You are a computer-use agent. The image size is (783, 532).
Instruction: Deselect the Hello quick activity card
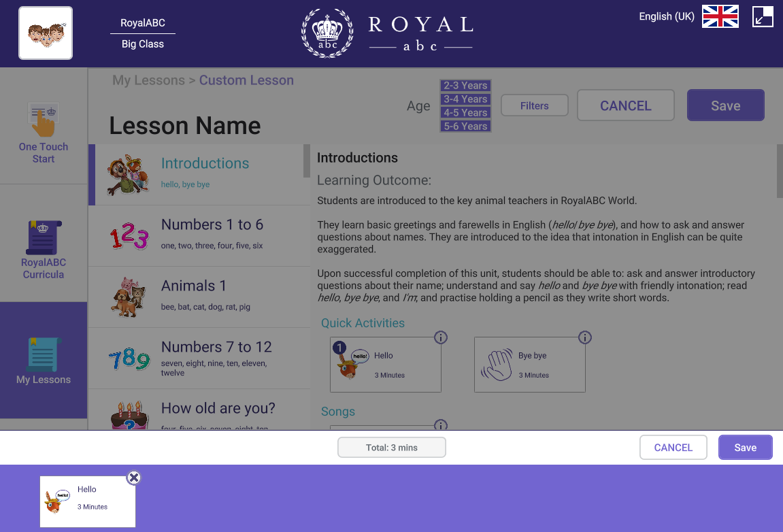(386, 365)
